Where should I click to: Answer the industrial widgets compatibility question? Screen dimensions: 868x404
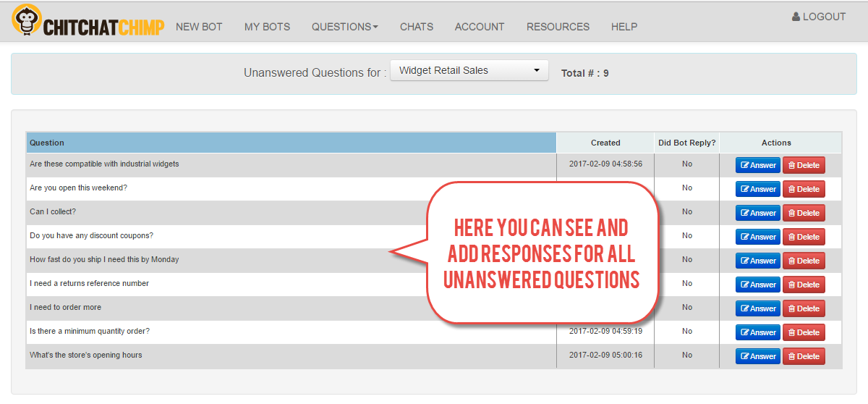[758, 165]
